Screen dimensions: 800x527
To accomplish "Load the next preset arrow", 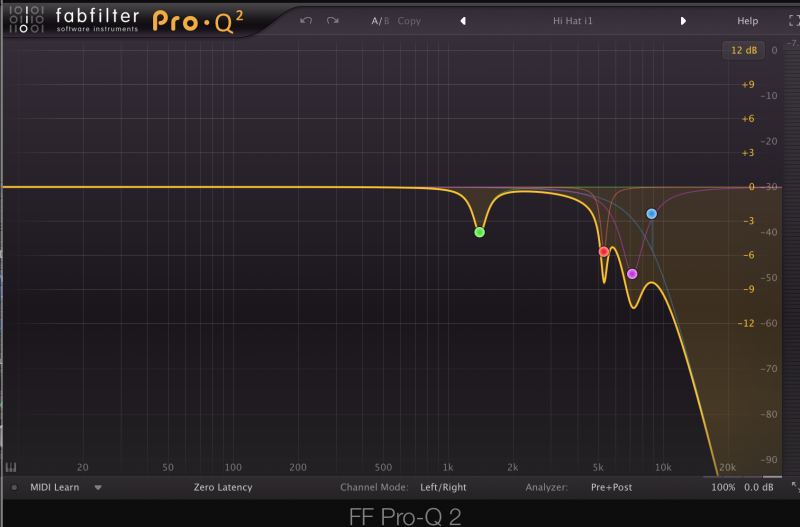I will pos(683,21).
